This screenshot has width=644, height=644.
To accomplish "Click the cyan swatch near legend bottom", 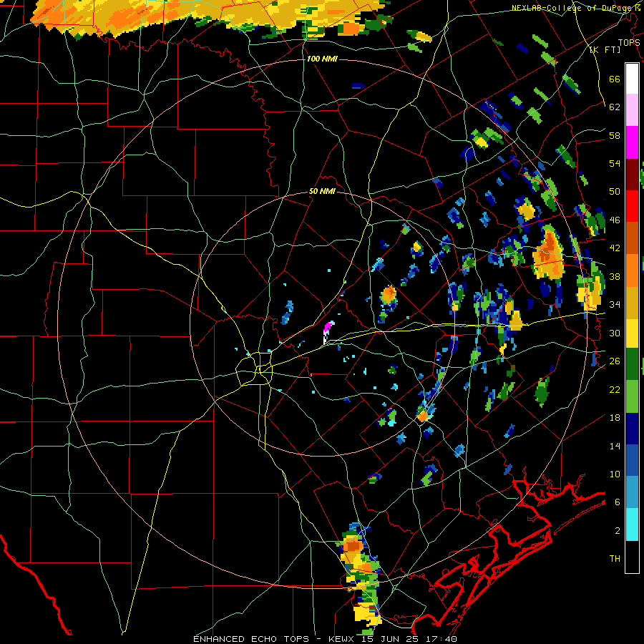I will 632,525.
